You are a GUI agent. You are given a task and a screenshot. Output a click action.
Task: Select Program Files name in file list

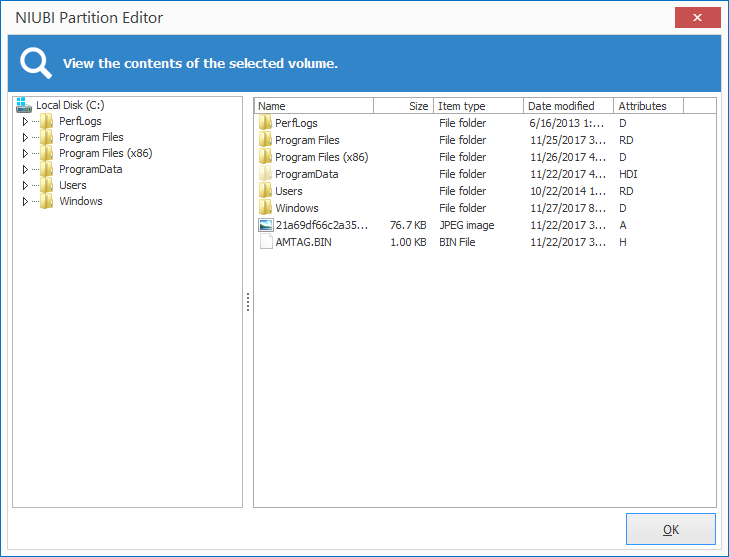307,140
